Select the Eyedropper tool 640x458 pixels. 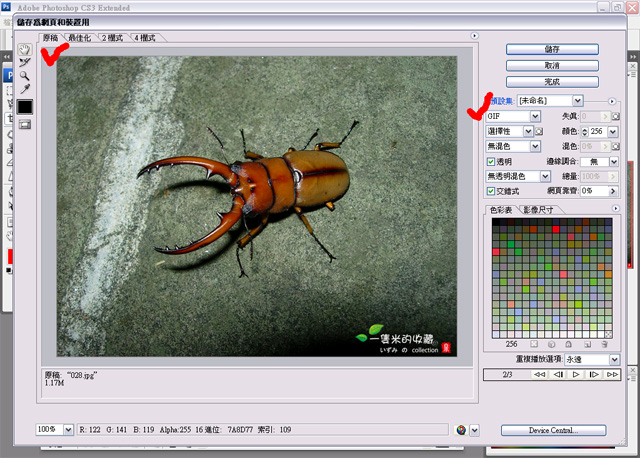[25, 89]
